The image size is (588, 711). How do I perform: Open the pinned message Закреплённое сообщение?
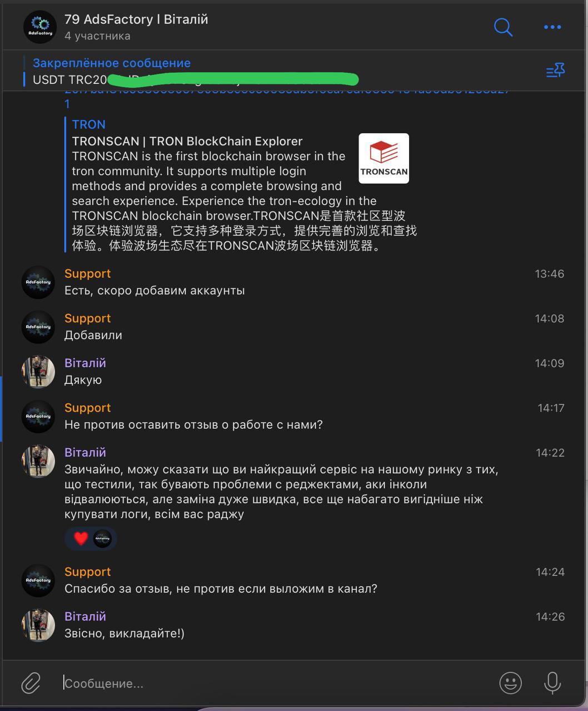click(x=112, y=63)
